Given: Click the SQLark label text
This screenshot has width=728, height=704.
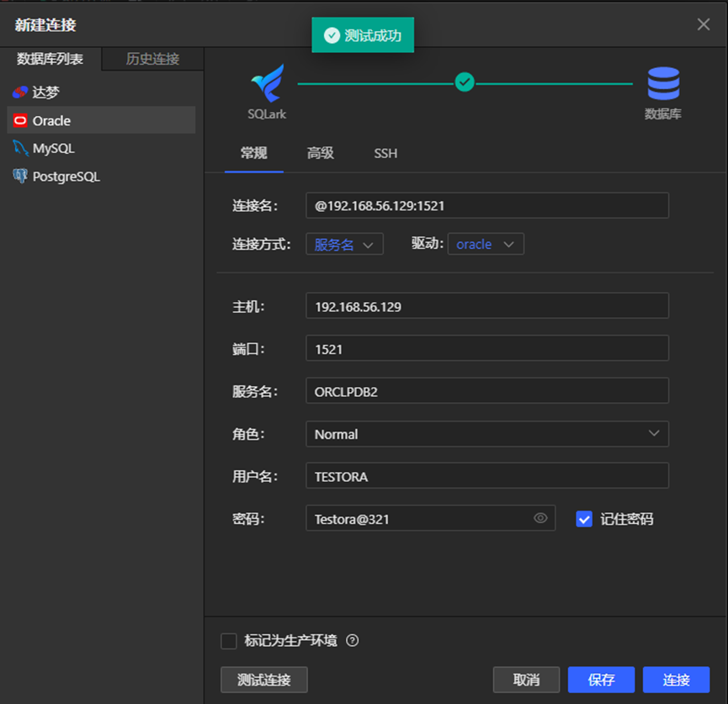Looking at the screenshot, I should (267, 114).
